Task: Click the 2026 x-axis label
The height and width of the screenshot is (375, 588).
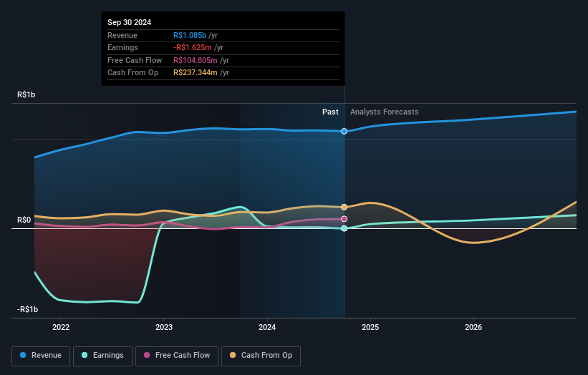Action: tap(473, 328)
